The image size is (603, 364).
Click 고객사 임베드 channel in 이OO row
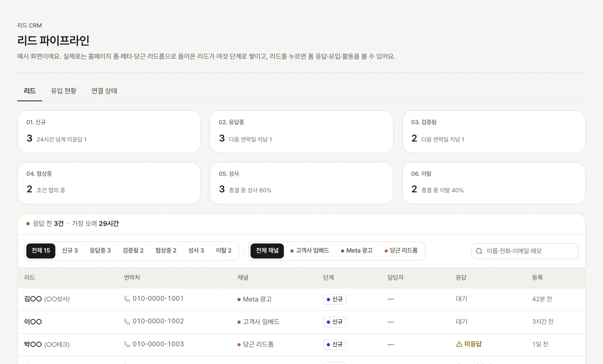click(259, 322)
